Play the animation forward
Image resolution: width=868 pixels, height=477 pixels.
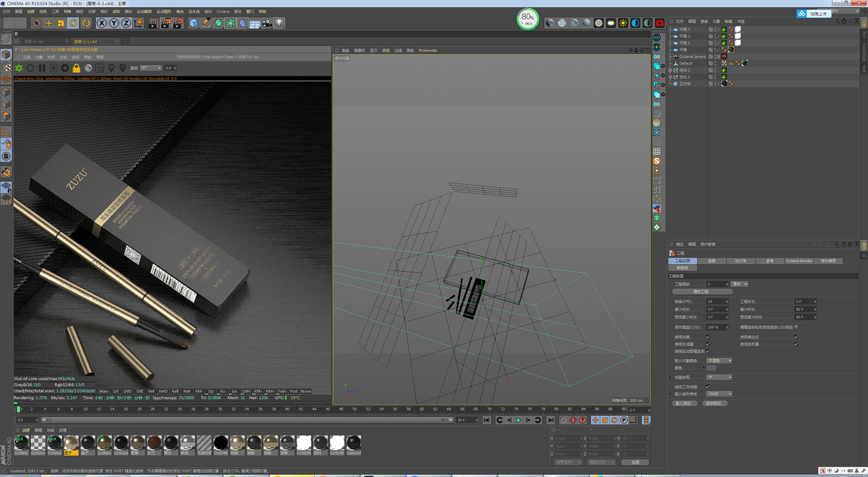pos(519,420)
